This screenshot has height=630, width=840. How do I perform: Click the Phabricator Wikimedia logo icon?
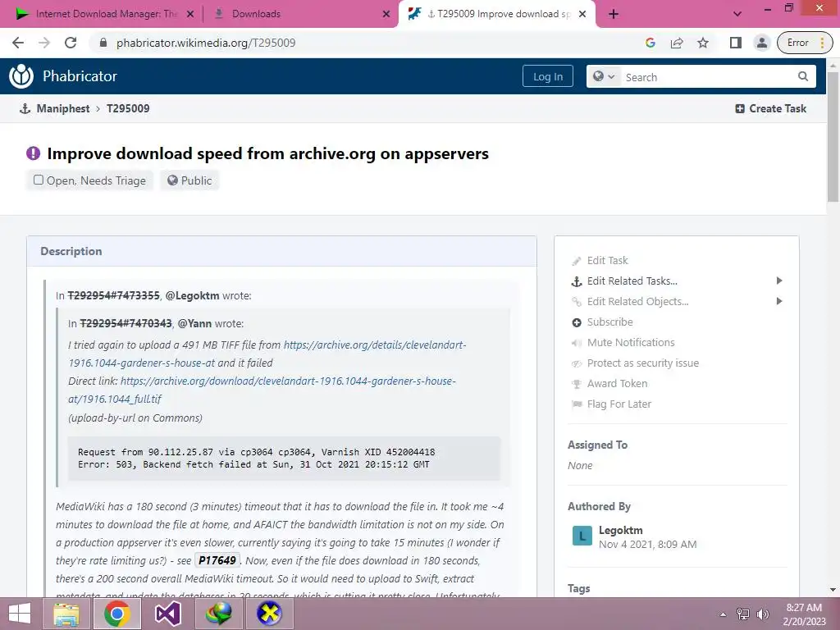pyautogui.click(x=21, y=76)
